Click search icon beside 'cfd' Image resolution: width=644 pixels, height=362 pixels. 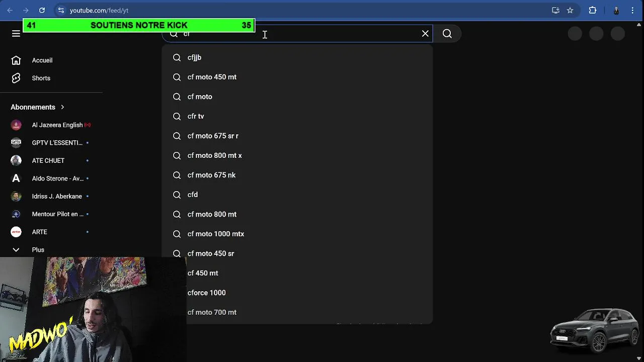tap(177, 195)
